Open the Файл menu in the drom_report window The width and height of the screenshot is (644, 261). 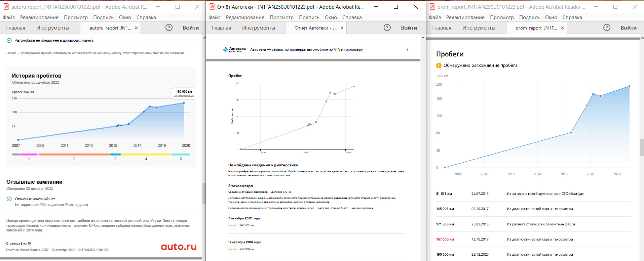435,17
